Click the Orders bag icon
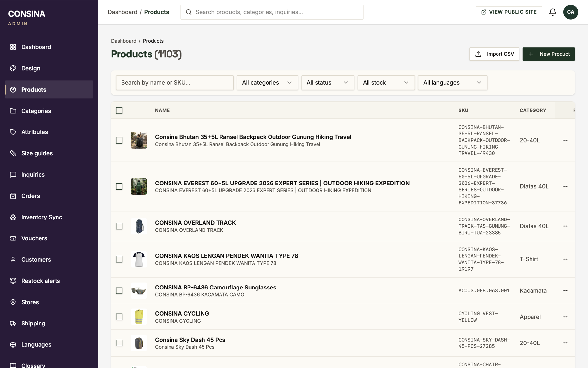Image resolution: width=588 pixels, height=368 pixels. 13,196
